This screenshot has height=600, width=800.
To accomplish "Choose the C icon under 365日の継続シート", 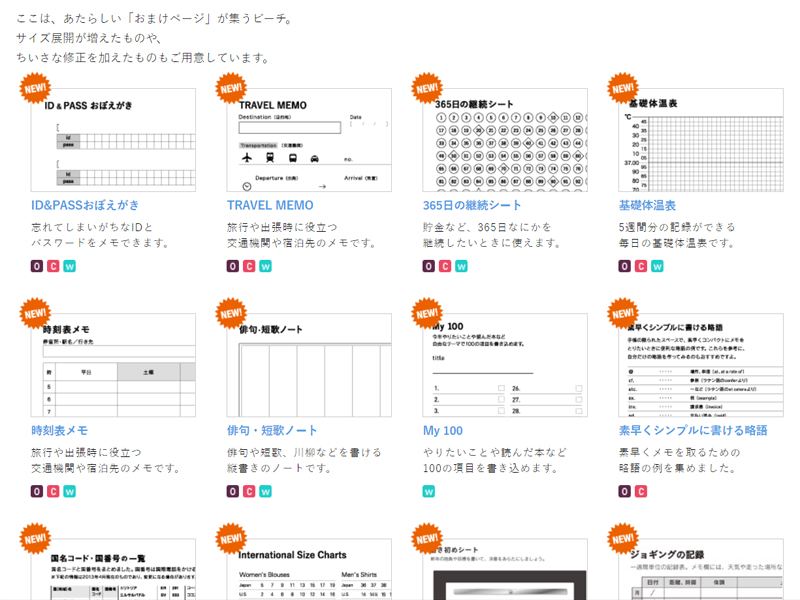I will pos(445,266).
